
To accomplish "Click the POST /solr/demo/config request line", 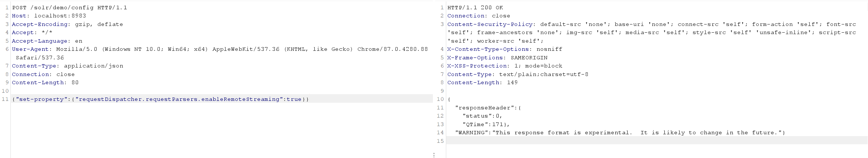I will [69, 7].
